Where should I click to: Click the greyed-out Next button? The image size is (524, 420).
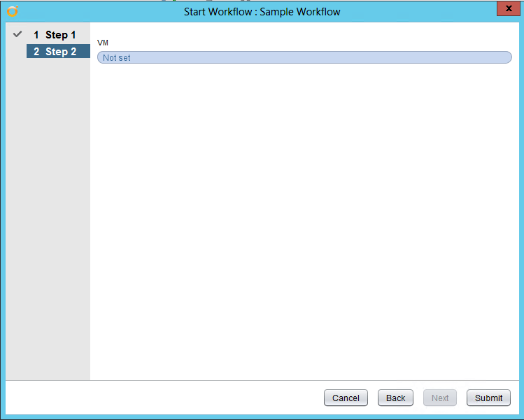click(x=440, y=398)
